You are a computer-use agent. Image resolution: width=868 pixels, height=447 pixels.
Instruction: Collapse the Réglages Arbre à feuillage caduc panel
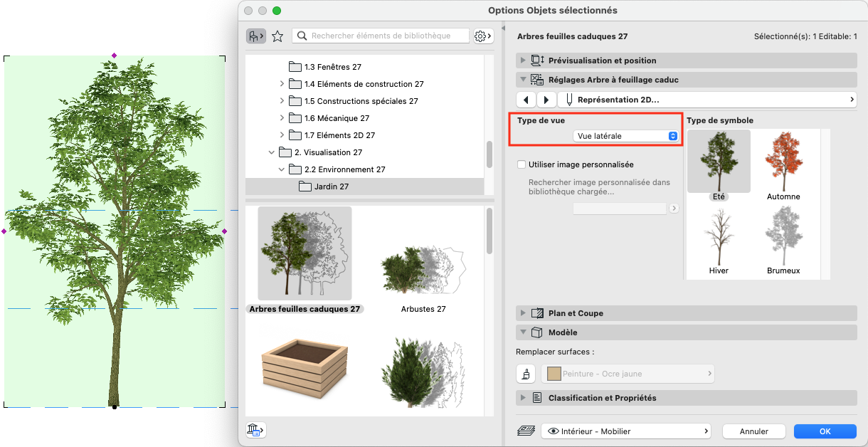(524, 80)
